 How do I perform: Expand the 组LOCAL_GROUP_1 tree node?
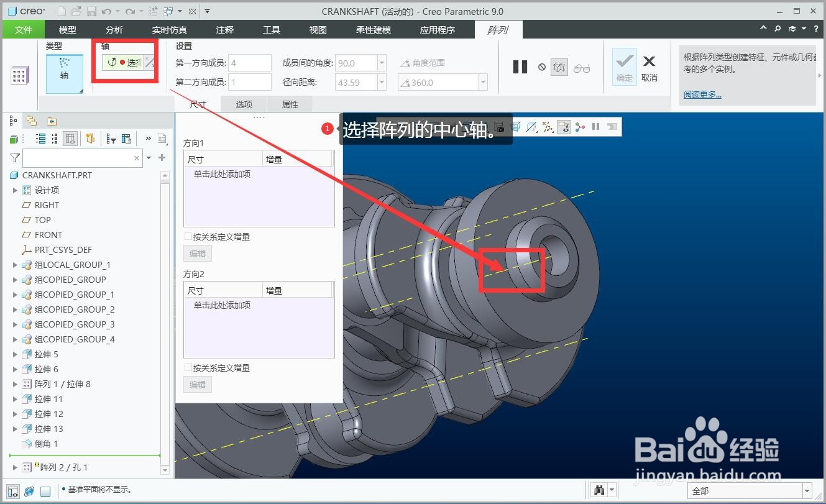point(16,265)
